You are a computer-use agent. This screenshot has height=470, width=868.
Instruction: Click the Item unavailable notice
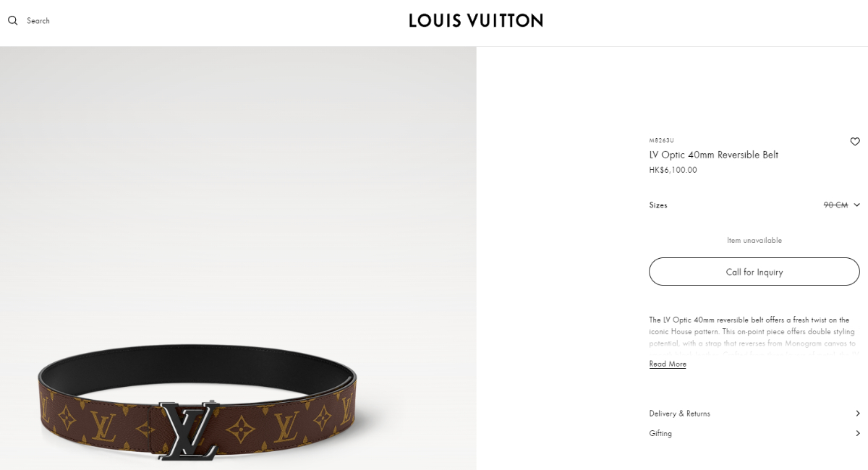coord(754,240)
